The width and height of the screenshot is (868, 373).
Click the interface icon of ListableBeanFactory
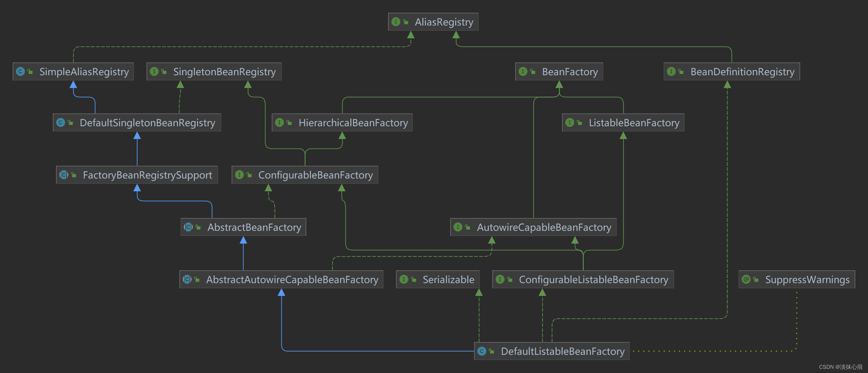[x=570, y=122]
